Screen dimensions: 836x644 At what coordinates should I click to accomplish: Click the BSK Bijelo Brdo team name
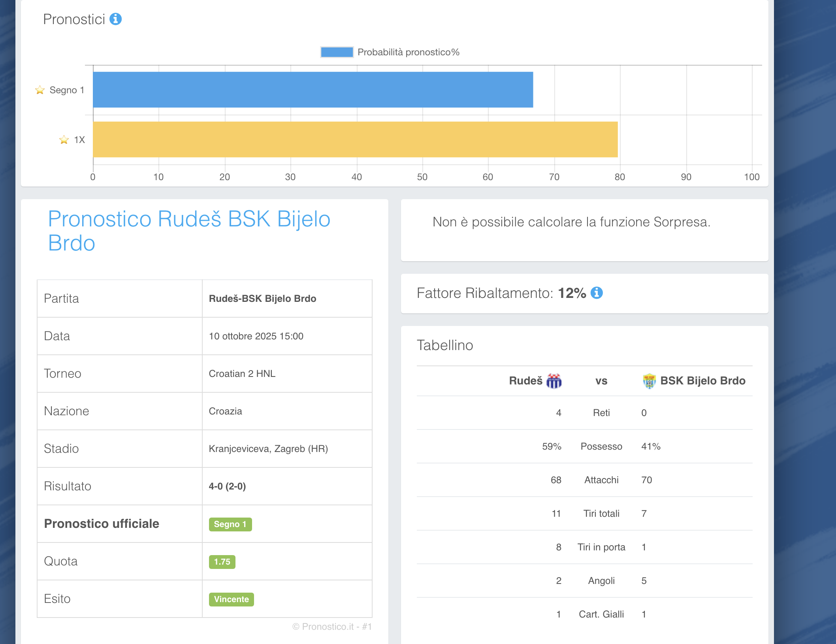[702, 381]
